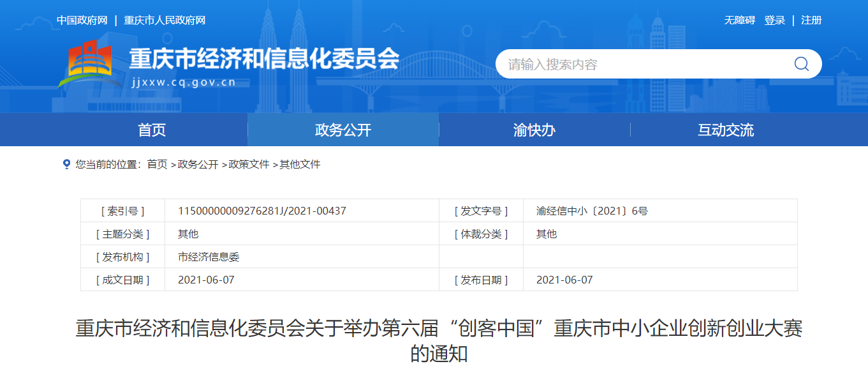The image size is (868, 378).
Task: Click the 登录 login link
Action: (x=774, y=20)
